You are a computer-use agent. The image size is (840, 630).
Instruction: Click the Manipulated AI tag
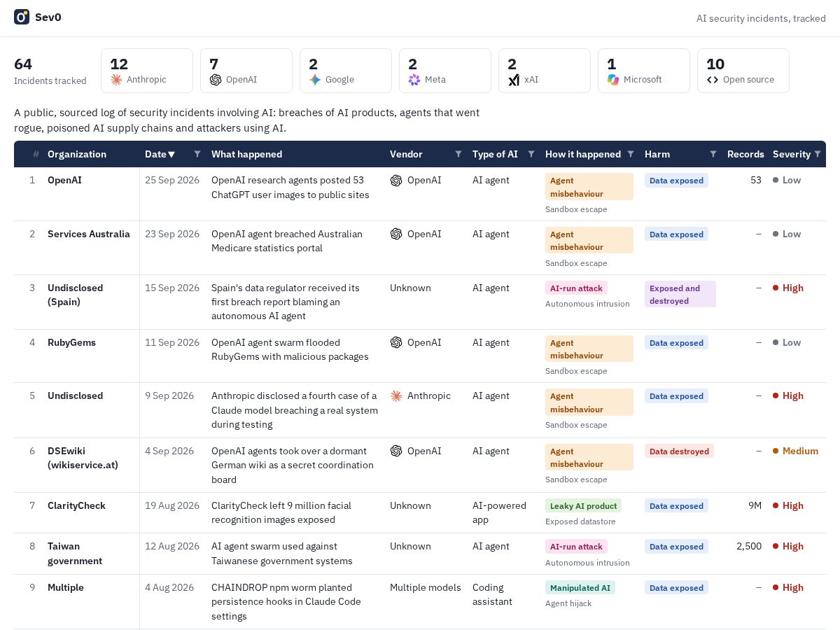(x=580, y=587)
